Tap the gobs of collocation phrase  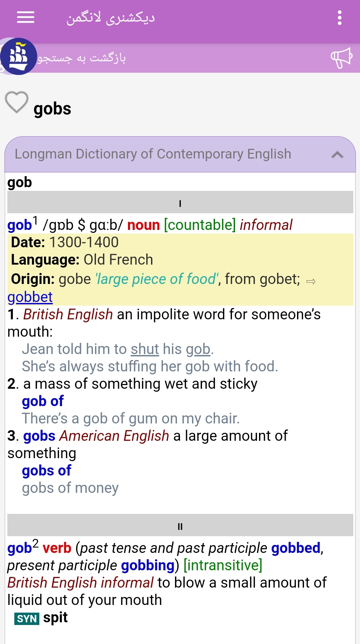(x=47, y=470)
